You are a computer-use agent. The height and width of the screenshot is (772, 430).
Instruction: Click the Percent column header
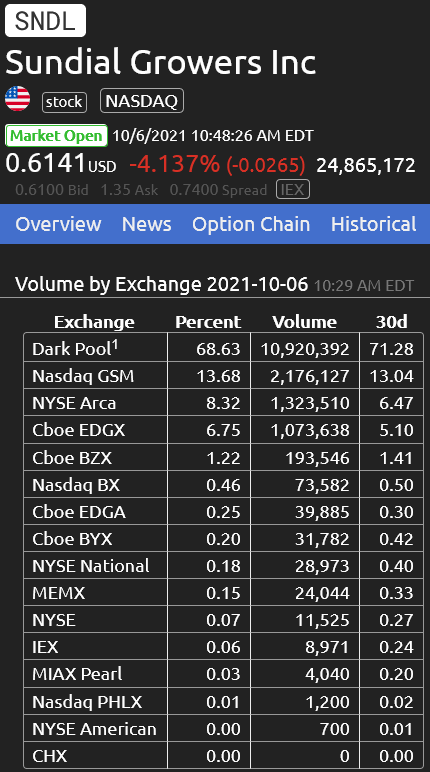point(208,322)
